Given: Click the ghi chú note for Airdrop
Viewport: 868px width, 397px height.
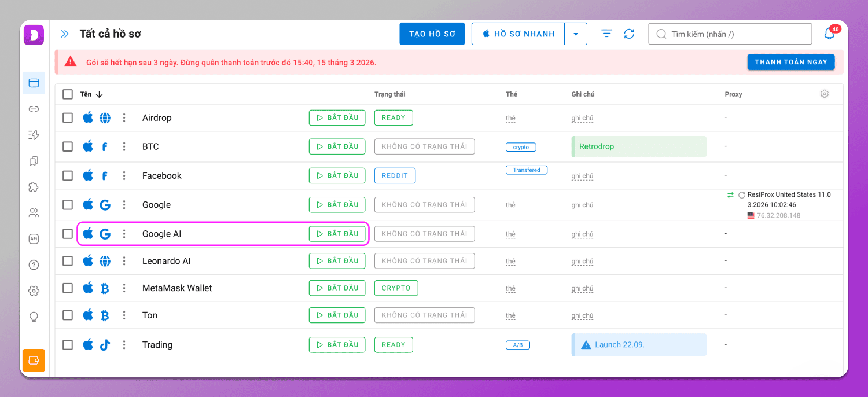Looking at the screenshot, I should pos(582,118).
